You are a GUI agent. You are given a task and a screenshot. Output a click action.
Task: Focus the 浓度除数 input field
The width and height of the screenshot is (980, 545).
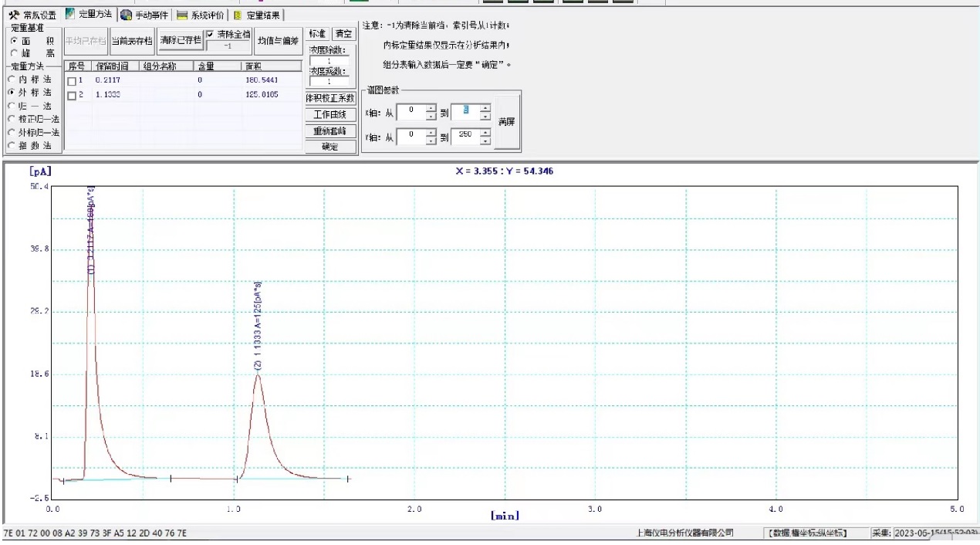(329, 60)
